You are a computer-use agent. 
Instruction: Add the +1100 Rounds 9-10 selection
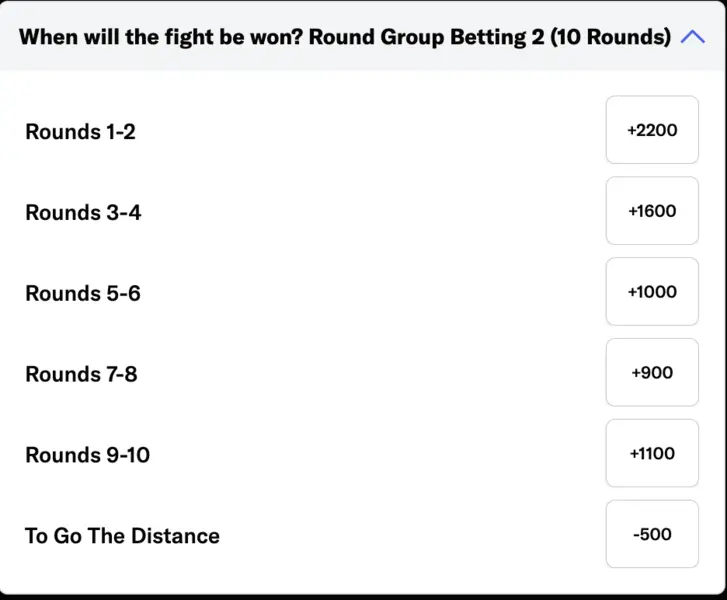click(x=652, y=454)
